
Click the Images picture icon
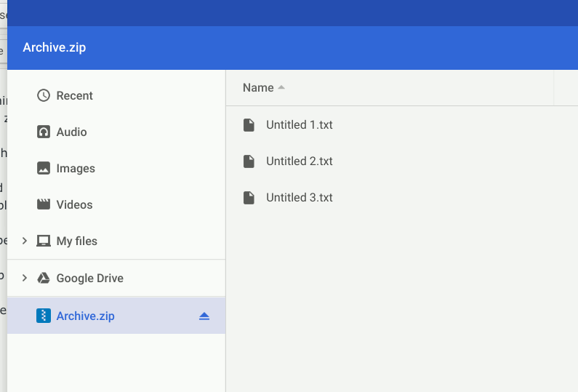(44, 168)
